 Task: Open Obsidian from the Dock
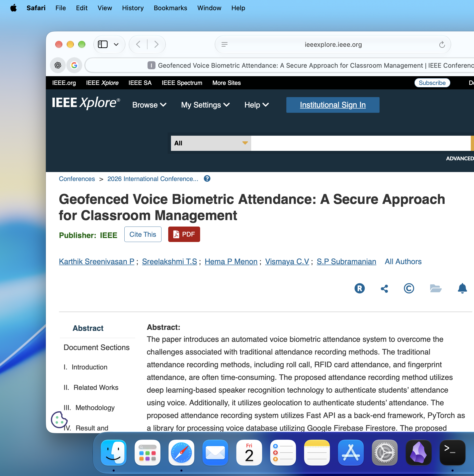click(x=418, y=452)
